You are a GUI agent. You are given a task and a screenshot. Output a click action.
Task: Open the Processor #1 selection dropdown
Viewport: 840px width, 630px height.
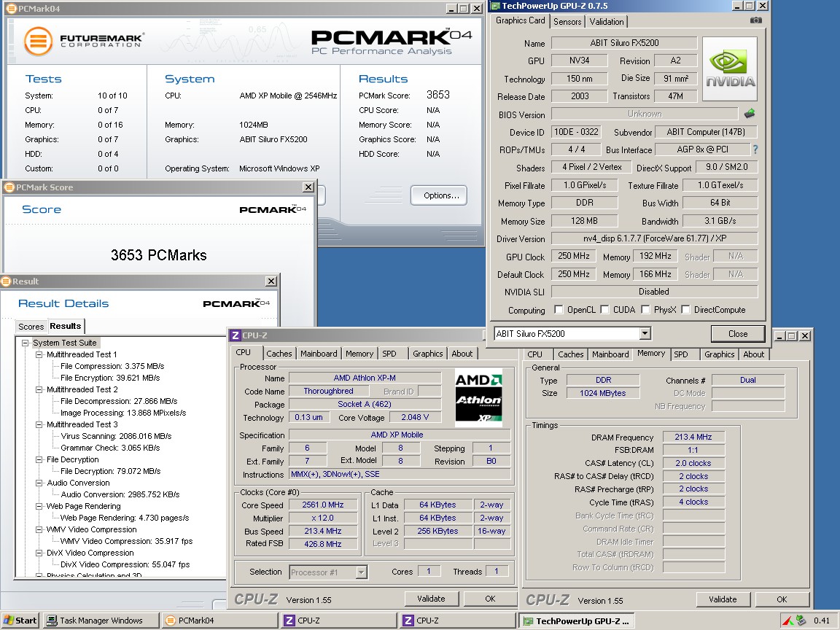pyautogui.click(x=362, y=572)
